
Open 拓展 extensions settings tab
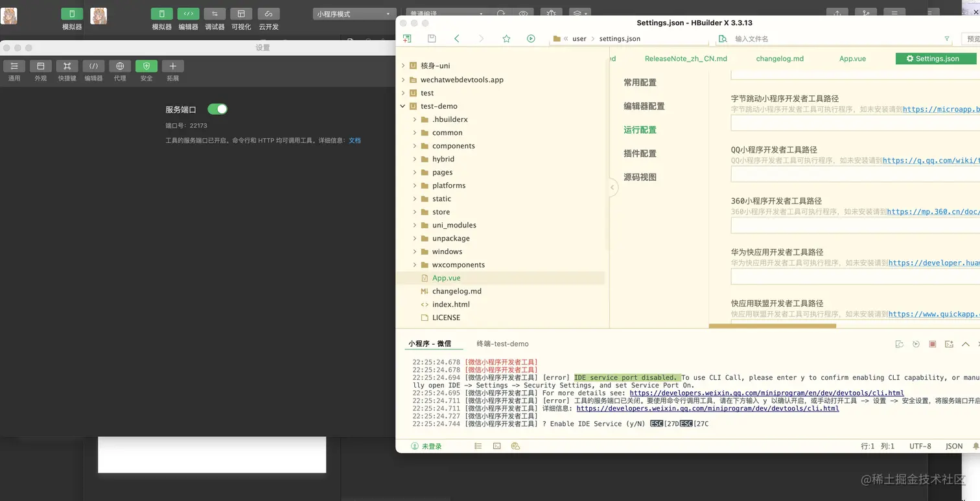[x=173, y=71]
